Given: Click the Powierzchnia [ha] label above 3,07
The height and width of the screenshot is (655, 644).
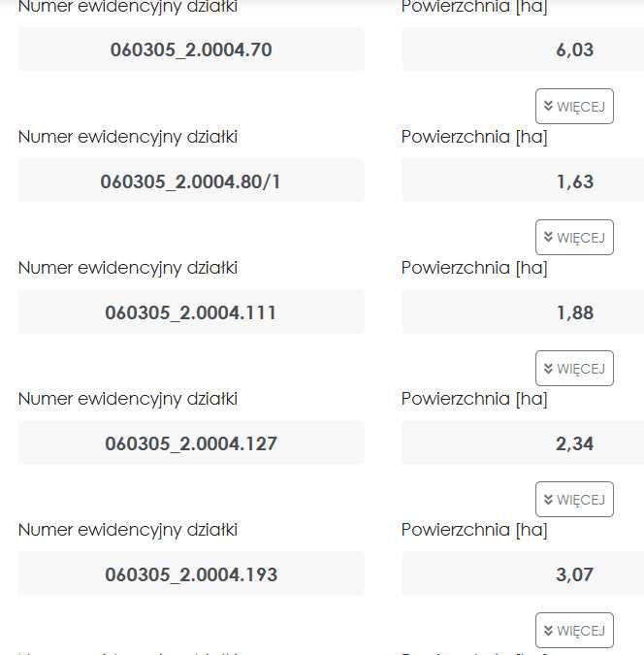Looking at the screenshot, I should point(474,530).
